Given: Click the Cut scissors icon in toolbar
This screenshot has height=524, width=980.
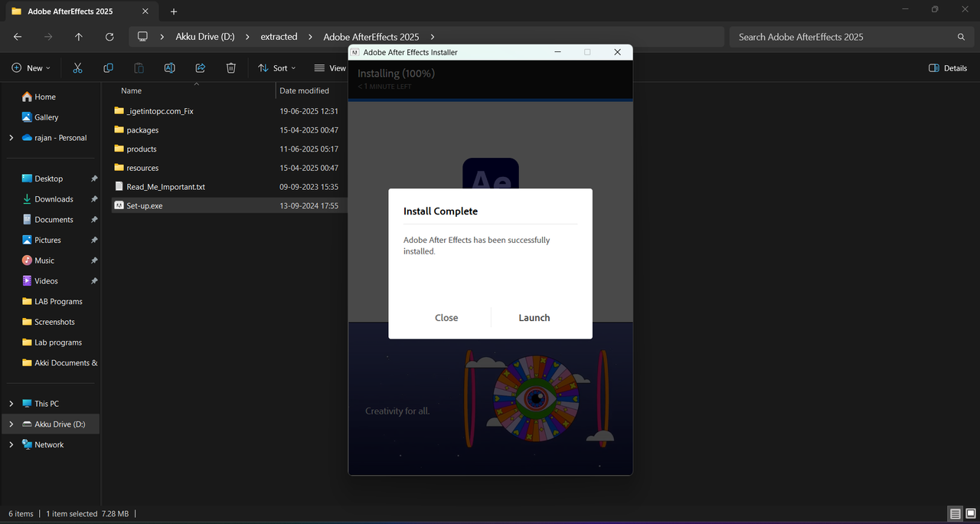Looking at the screenshot, I should (x=77, y=68).
